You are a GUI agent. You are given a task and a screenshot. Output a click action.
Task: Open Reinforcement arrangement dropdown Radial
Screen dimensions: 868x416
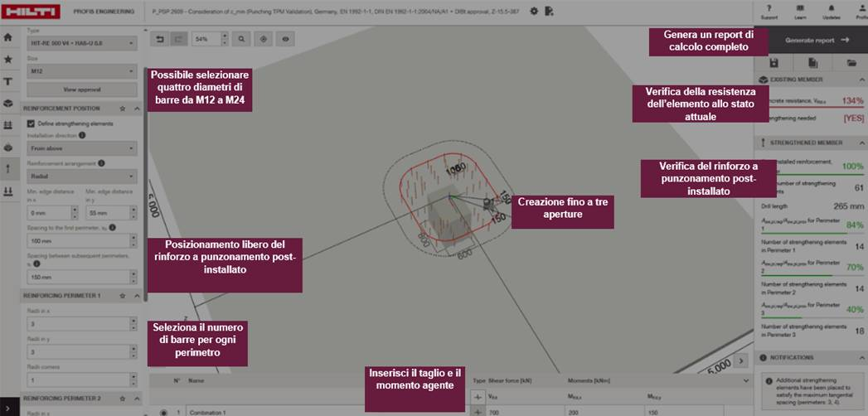[x=82, y=177]
